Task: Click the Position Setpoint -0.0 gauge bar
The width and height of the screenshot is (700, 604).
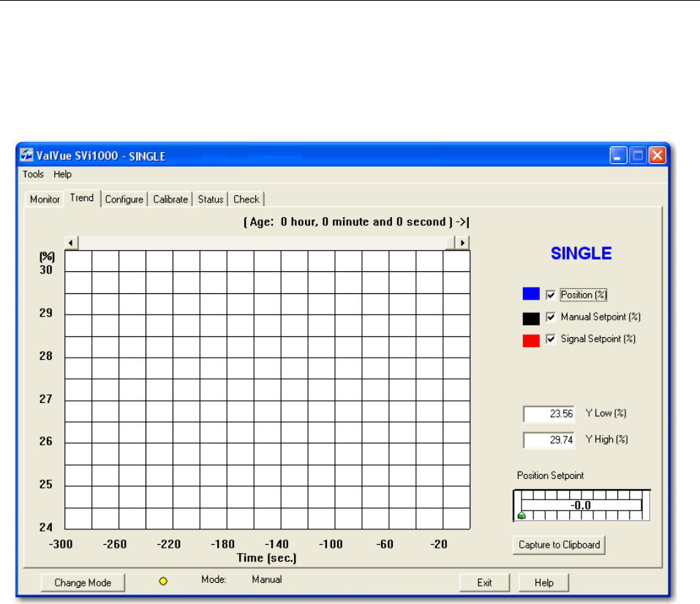Action: tap(582, 505)
